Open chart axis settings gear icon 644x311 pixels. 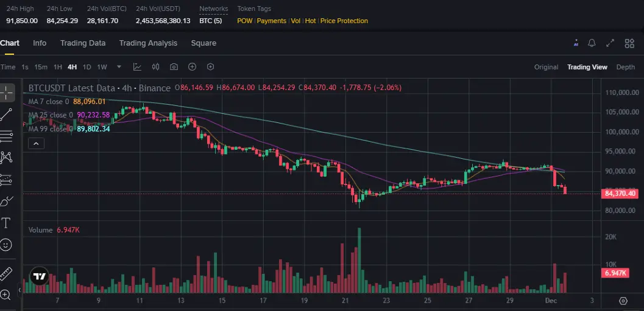623,301
